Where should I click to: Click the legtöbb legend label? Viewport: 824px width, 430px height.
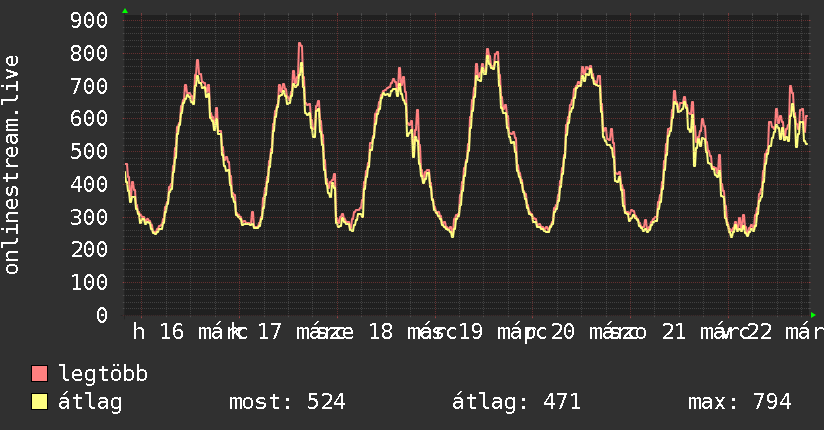[103, 374]
